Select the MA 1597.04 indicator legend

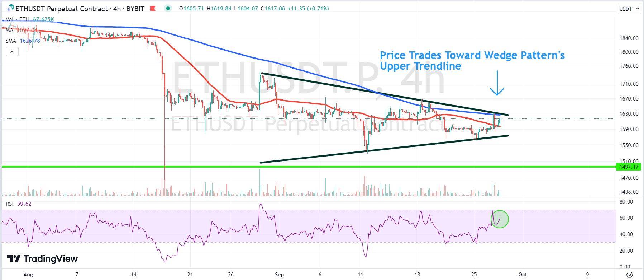(x=22, y=30)
